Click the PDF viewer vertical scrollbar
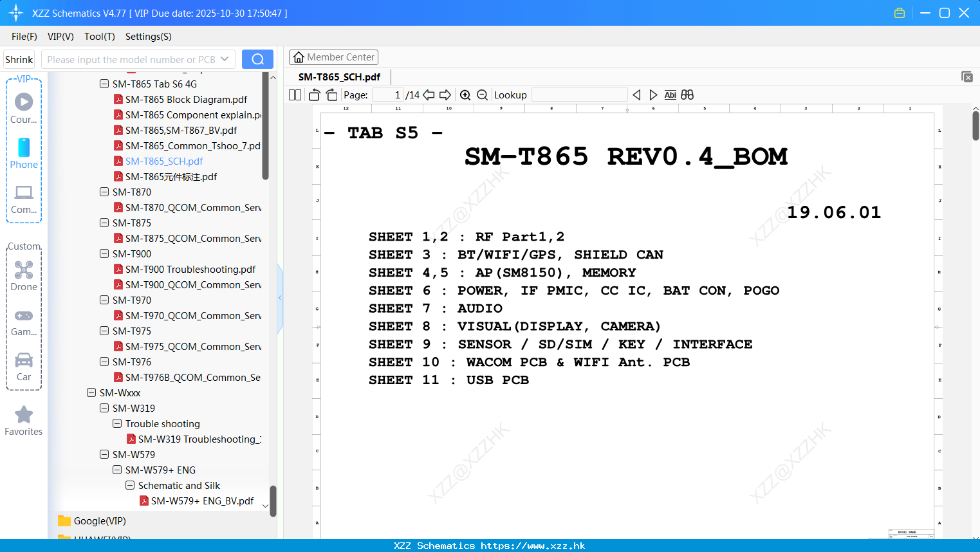The image size is (980, 552). [975, 125]
